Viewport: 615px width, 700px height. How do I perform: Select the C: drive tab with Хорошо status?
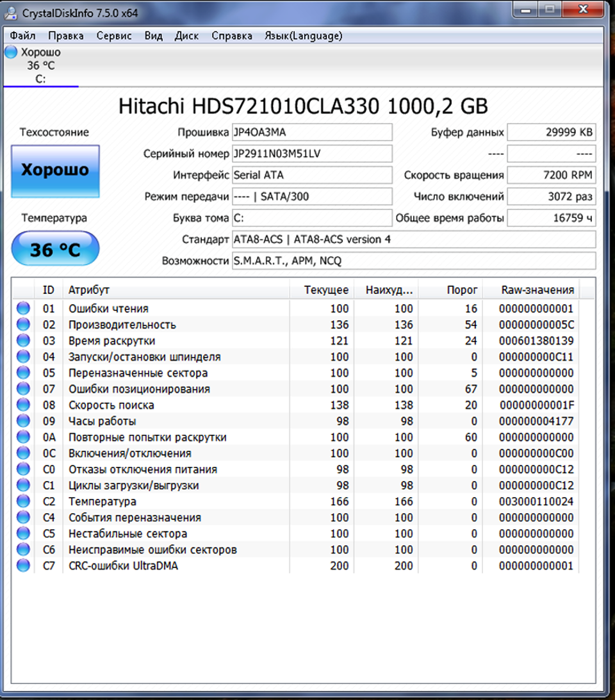click(40, 65)
